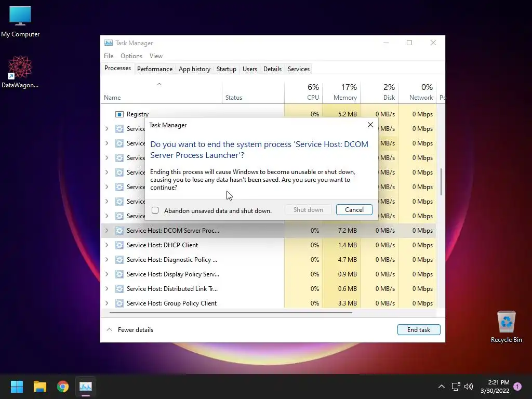This screenshot has width=532, height=399.
Task: Launch File Explorer from taskbar
Action: [39, 387]
